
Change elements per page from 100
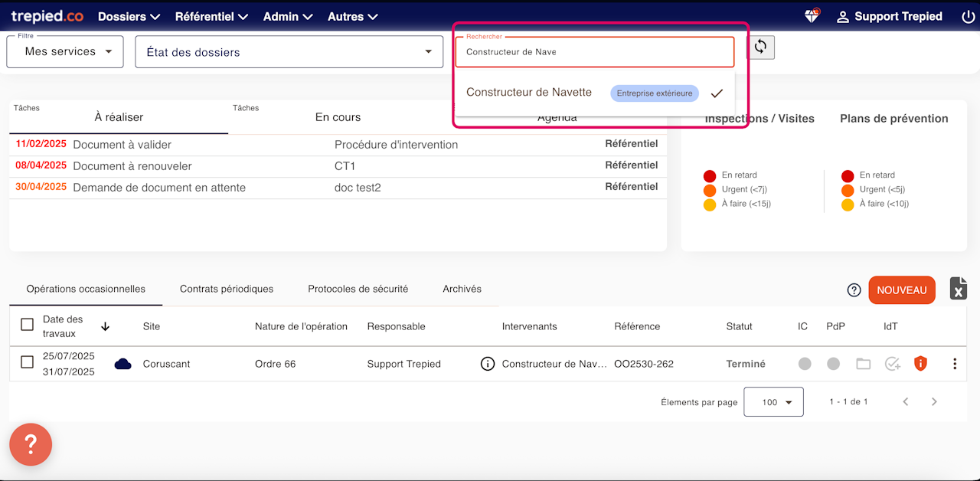(x=773, y=402)
